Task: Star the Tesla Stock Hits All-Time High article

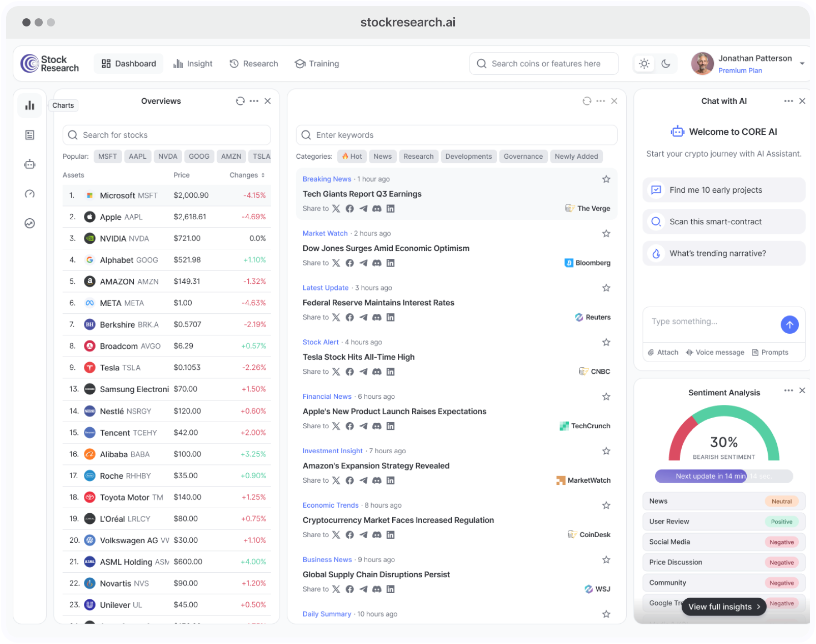Action: [606, 342]
